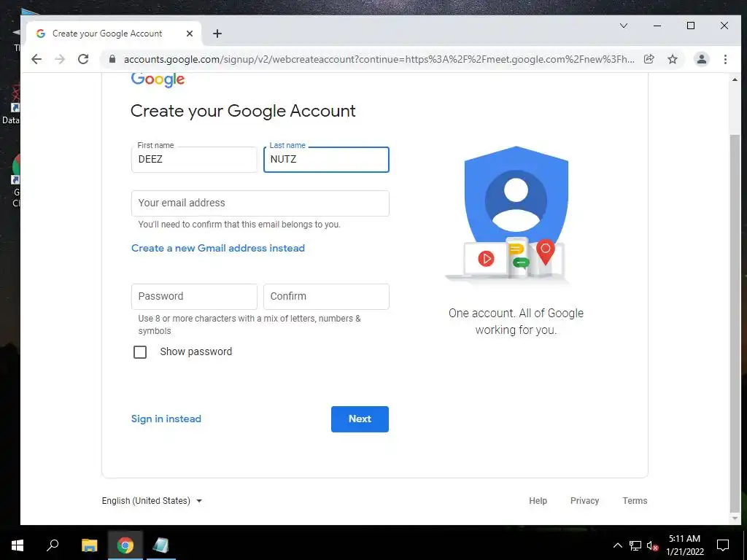Image resolution: width=747 pixels, height=560 pixels.
Task: Click the Confirm password field
Action: [326, 297]
